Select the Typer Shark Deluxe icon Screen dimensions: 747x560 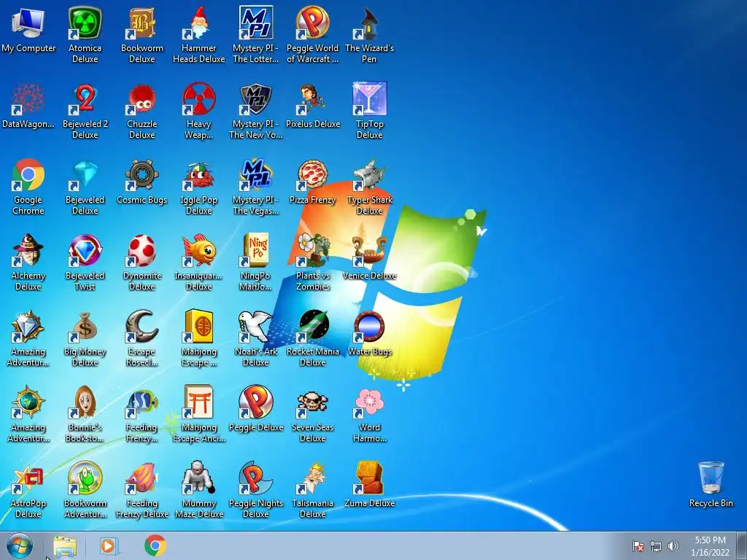[x=369, y=175]
